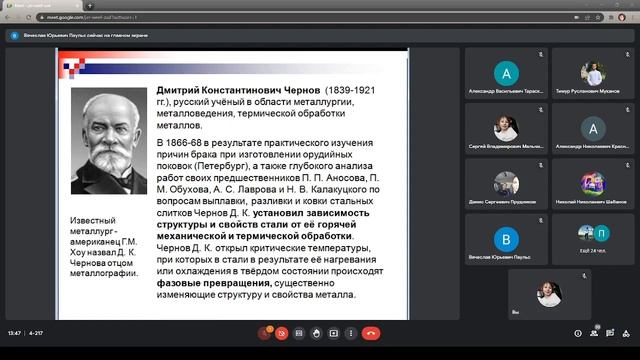640x360 pixels.
Task: Select Тимур Русланович participant tile
Action: 593,73
